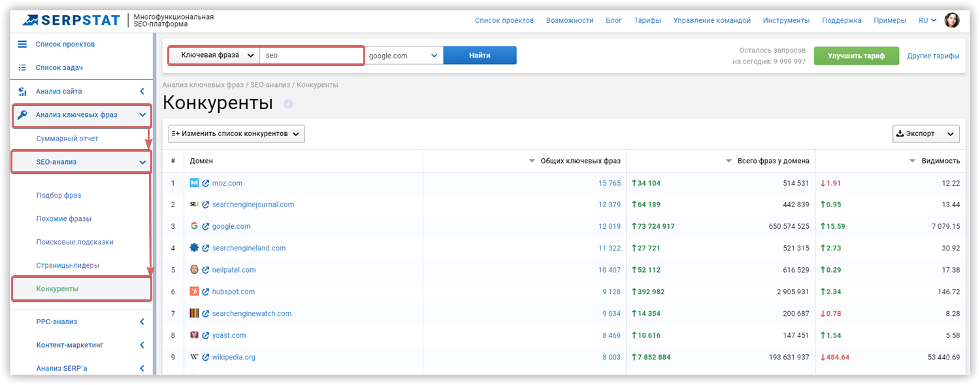This screenshot has width=980, height=385.
Task: Click the moz.com favicon
Action: [x=194, y=183]
